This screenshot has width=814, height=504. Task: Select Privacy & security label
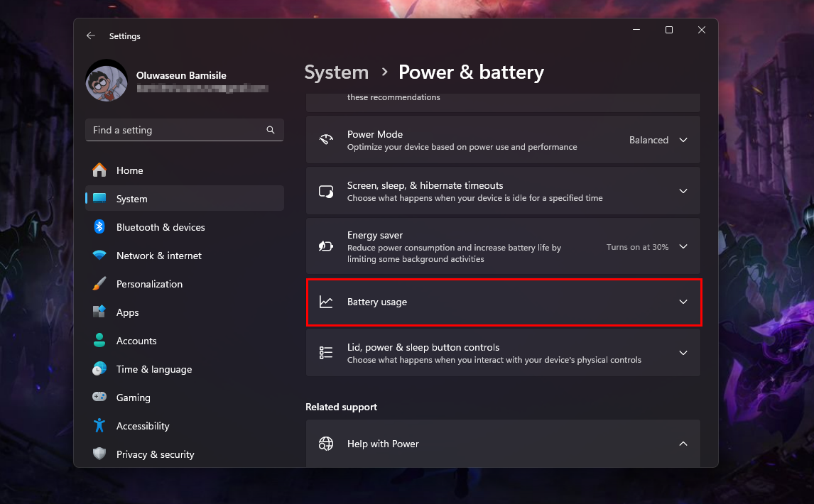pos(156,455)
